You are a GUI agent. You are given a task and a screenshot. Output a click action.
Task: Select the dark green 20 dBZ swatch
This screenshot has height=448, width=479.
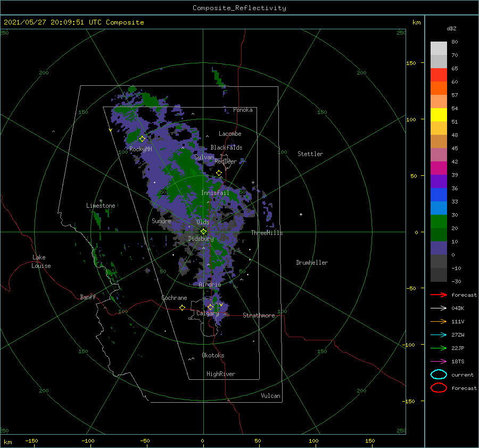tap(439, 234)
